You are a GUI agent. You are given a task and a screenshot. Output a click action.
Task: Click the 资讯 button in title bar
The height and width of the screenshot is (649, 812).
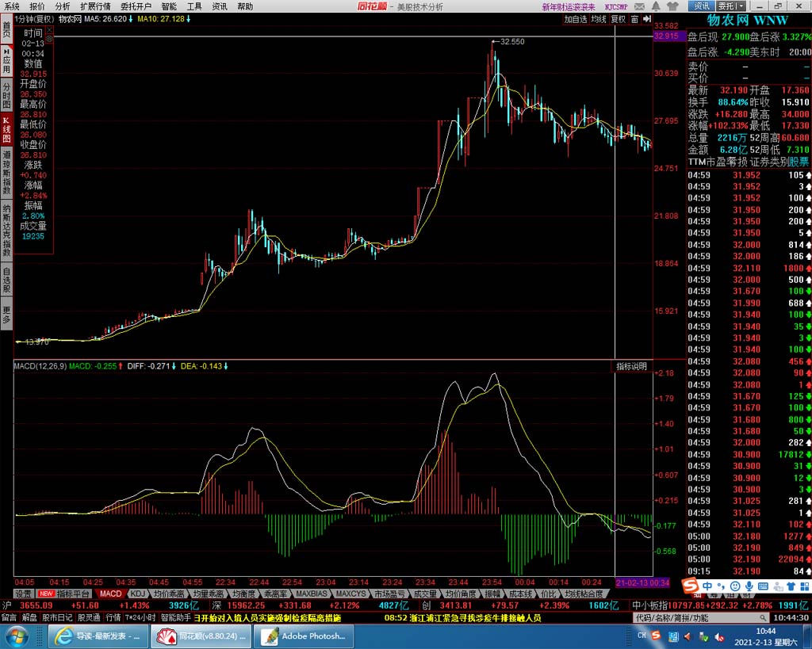702,6
